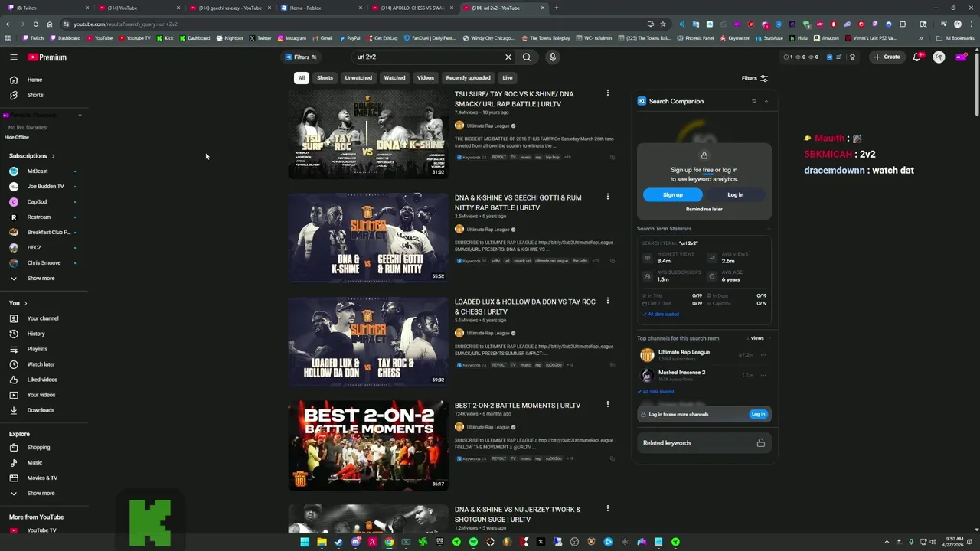Open Watch later in the sidebar
This screenshot has width=980, height=551.
tap(44, 364)
